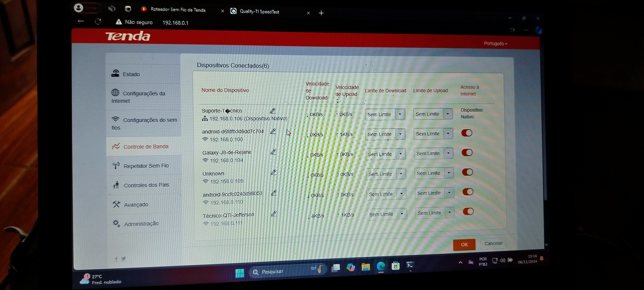Expand upload limit dropdown for Unknown device
Viewport: 644px width, 290px height.
449,173
